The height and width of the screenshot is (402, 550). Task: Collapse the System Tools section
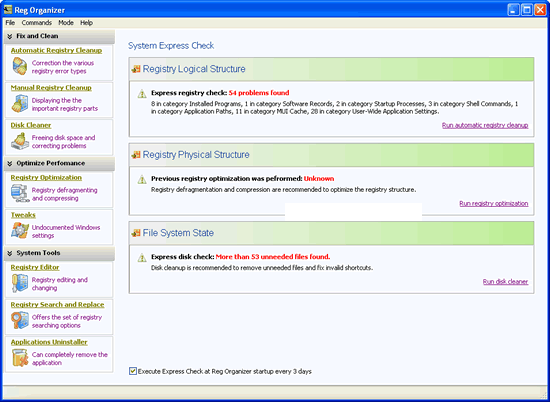click(x=9, y=253)
